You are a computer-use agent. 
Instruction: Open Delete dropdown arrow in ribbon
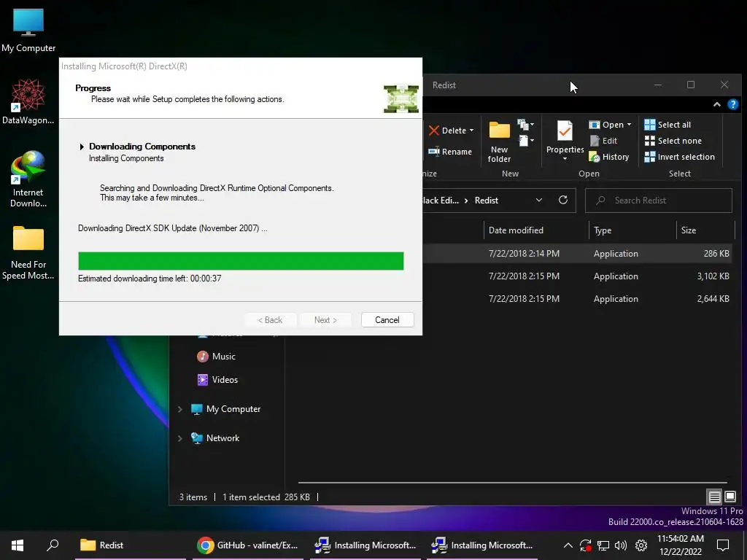coord(472,131)
